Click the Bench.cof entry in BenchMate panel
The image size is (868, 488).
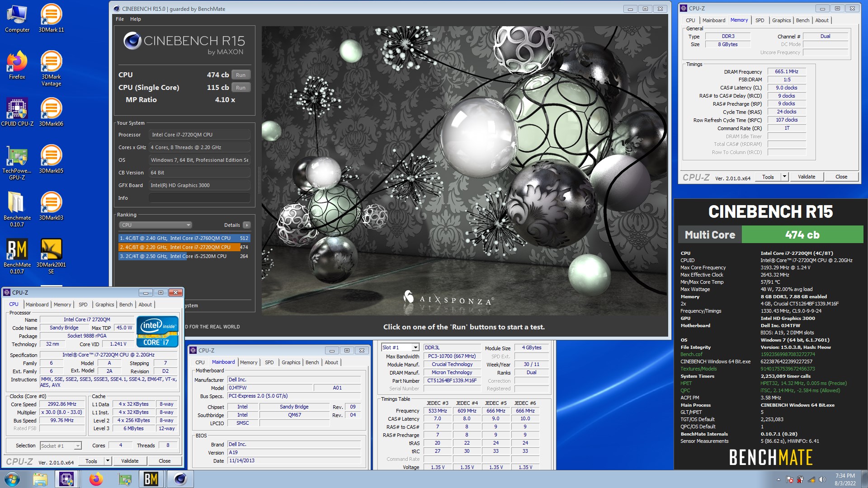pyautogui.click(x=691, y=354)
